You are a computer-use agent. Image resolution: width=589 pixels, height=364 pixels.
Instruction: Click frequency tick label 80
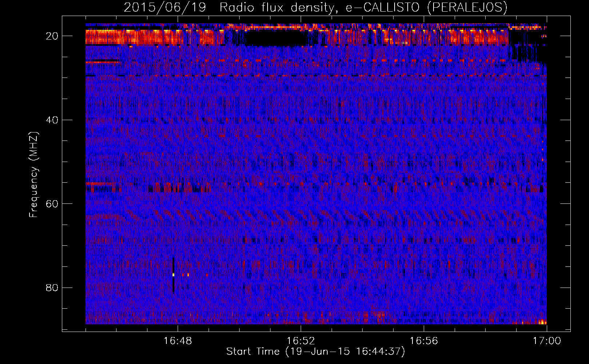point(52,288)
